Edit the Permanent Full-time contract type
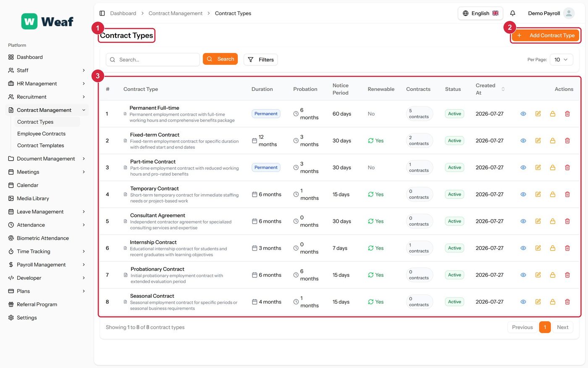The height and width of the screenshot is (368, 588). [538, 114]
